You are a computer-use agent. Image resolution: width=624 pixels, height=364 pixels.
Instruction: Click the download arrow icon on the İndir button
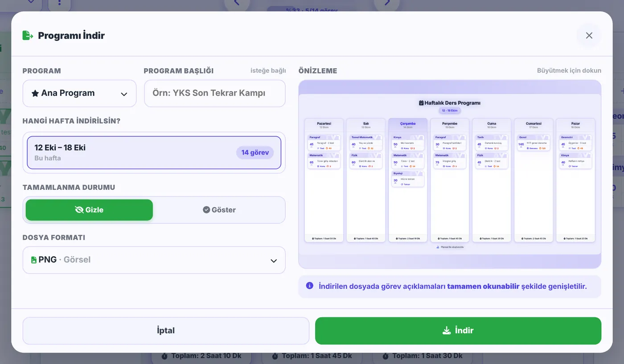[446, 331]
